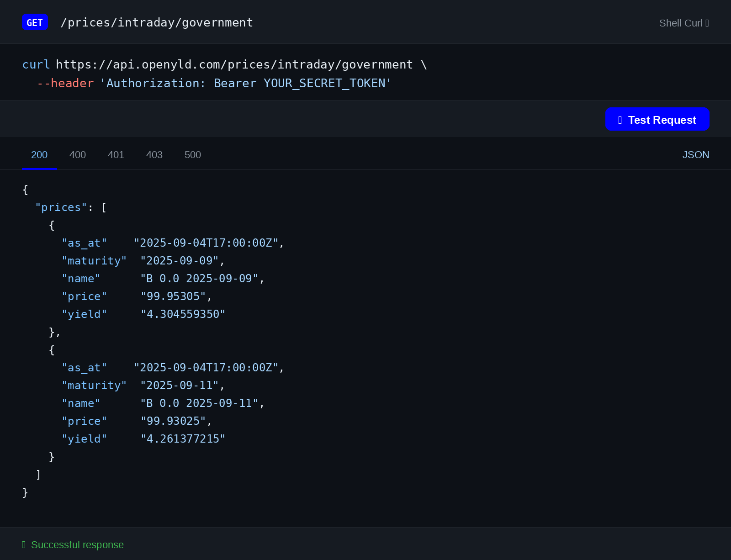Viewport: 731px width, 560px height.
Task: Click the JSON format label
Action: (x=696, y=155)
